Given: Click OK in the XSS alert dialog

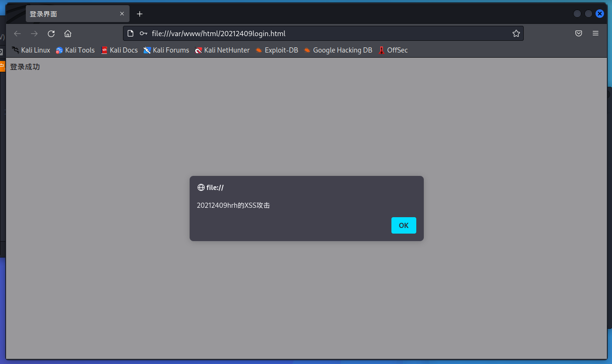Looking at the screenshot, I should pos(404,225).
